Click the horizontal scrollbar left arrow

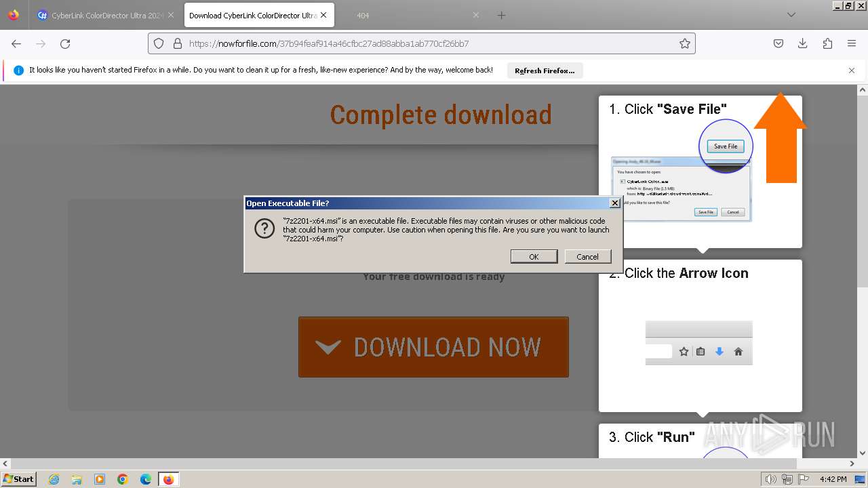[5, 464]
